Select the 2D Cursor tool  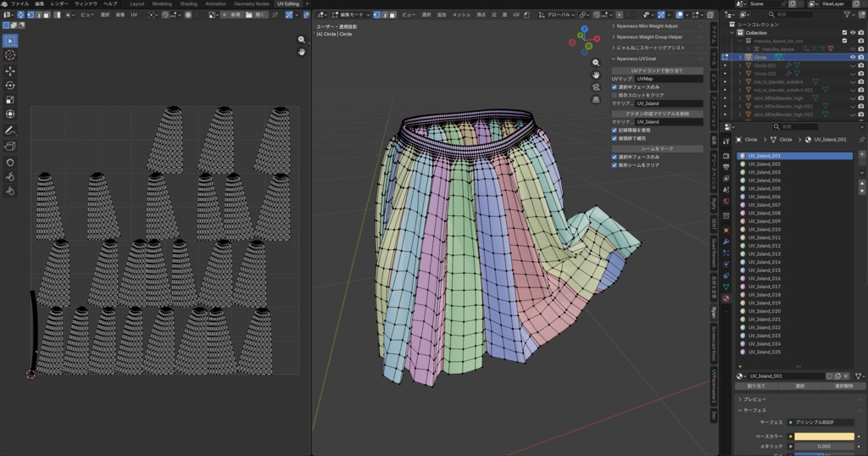[10, 55]
